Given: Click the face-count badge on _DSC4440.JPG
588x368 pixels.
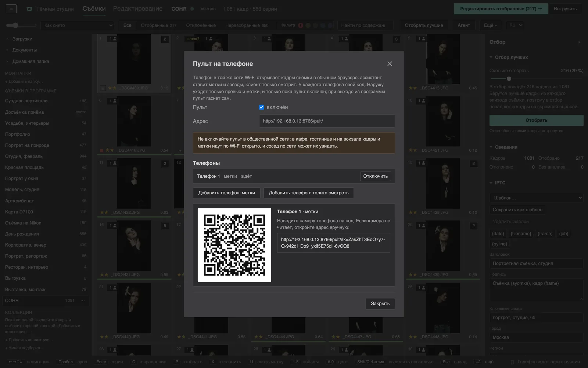Looking at the screenshot, I should pos(112,287).
